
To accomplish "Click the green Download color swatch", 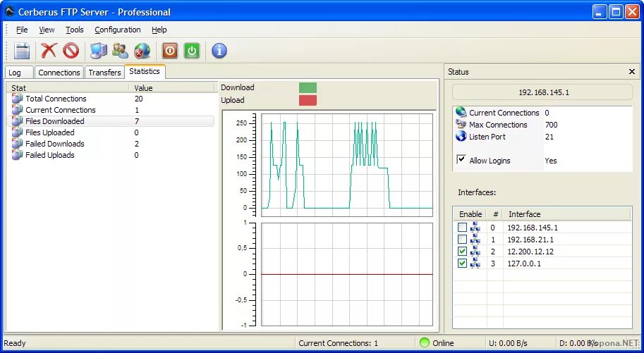I will click(308, 87).
